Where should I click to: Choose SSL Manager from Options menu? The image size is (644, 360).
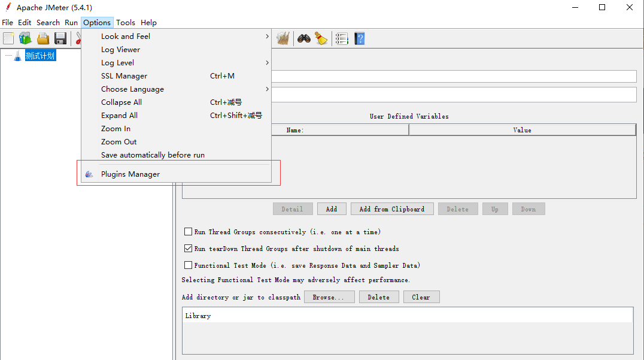coord(176,75)
